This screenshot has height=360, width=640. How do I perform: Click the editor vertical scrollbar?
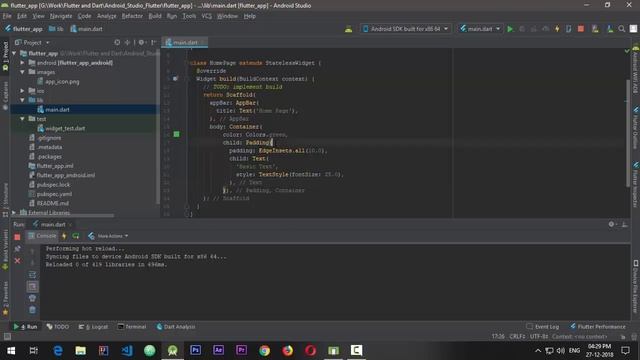[628, 133]
